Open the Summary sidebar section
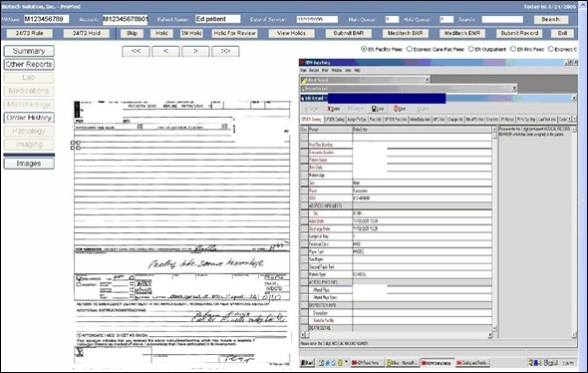Image resolution: width=588 pixels, height=373 pixels. point(29,51)
